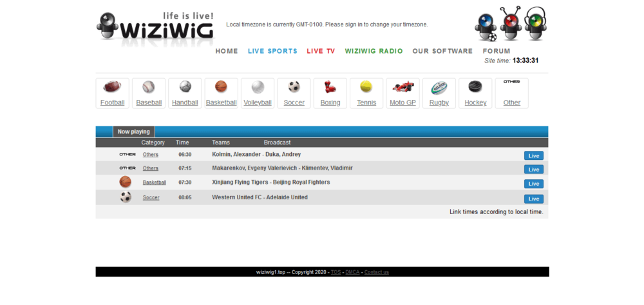Click the Broadcast column header

point(277,143)
